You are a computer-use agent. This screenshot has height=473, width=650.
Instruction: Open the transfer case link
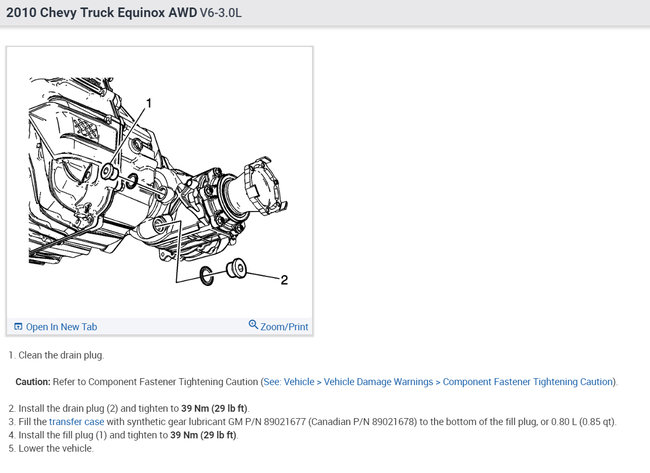click(76, 422)
